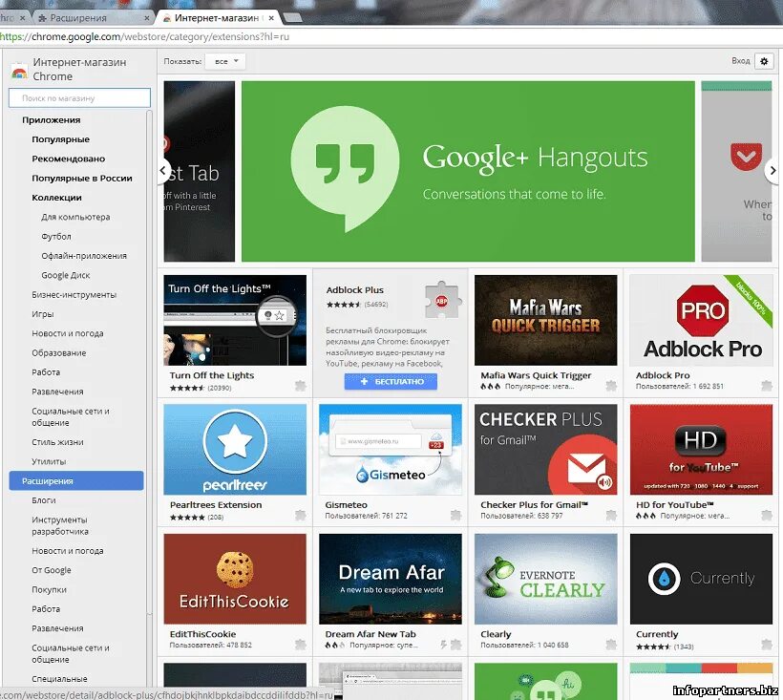783x700 pixels.
Task: Click the Вход sign-in link
Action: coord(741,61)
